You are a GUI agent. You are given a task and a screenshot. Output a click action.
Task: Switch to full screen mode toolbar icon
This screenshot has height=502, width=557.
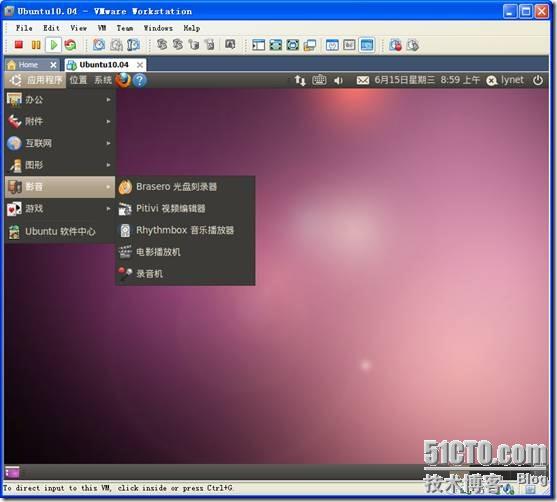pyautogui.click(x=293, y=45)
